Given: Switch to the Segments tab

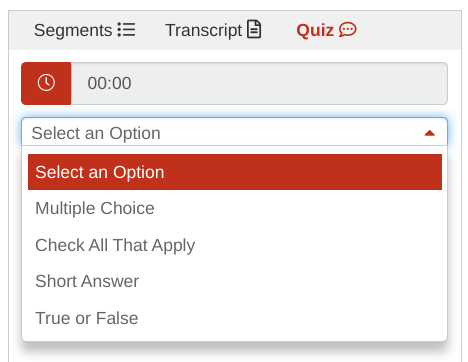Looking at the screenshot, I should (85, 30).
